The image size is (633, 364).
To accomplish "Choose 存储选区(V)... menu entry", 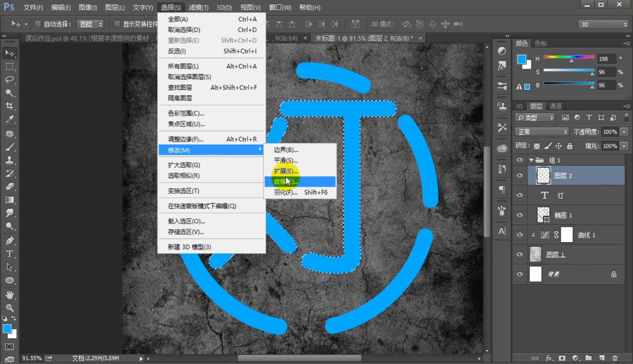I will 212,232.
